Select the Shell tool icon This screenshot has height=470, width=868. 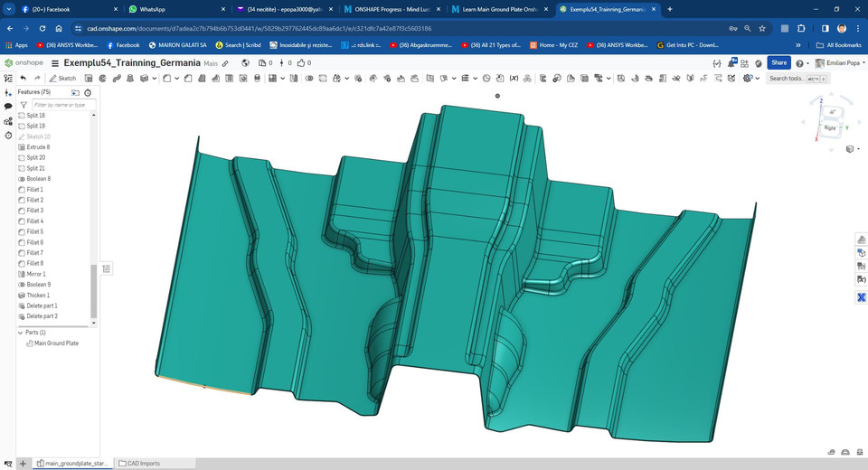(x=229, y=78)
